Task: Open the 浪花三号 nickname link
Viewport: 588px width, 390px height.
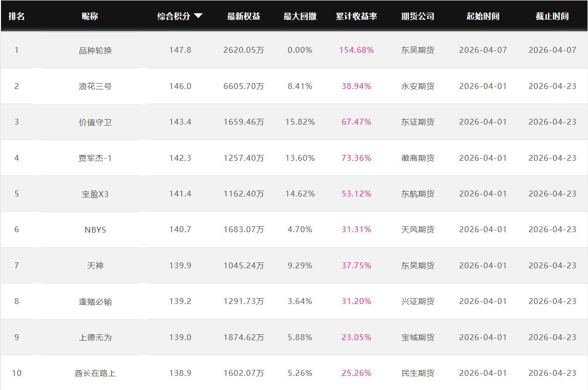Action: tap(95, 86)
